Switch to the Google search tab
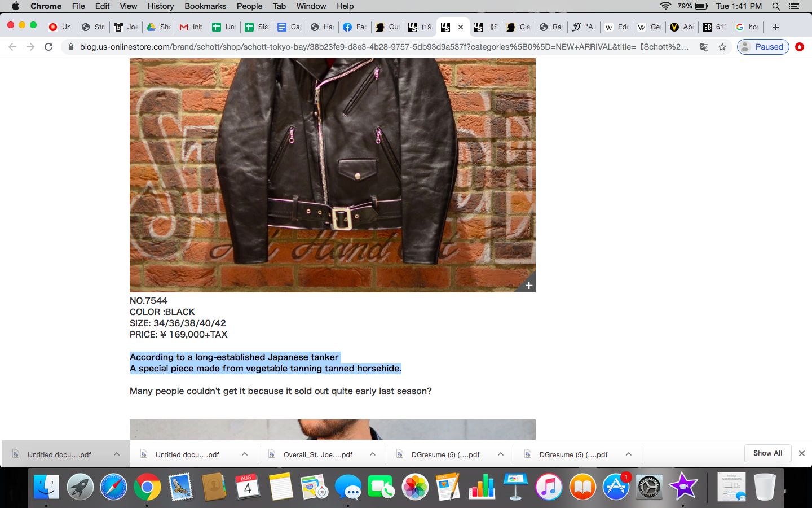The width and height of the screenshot is (812, 508). [747, 27]
